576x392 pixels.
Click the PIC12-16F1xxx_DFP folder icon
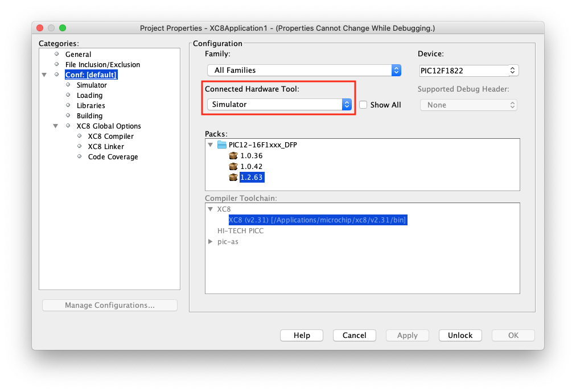point(222,145)
